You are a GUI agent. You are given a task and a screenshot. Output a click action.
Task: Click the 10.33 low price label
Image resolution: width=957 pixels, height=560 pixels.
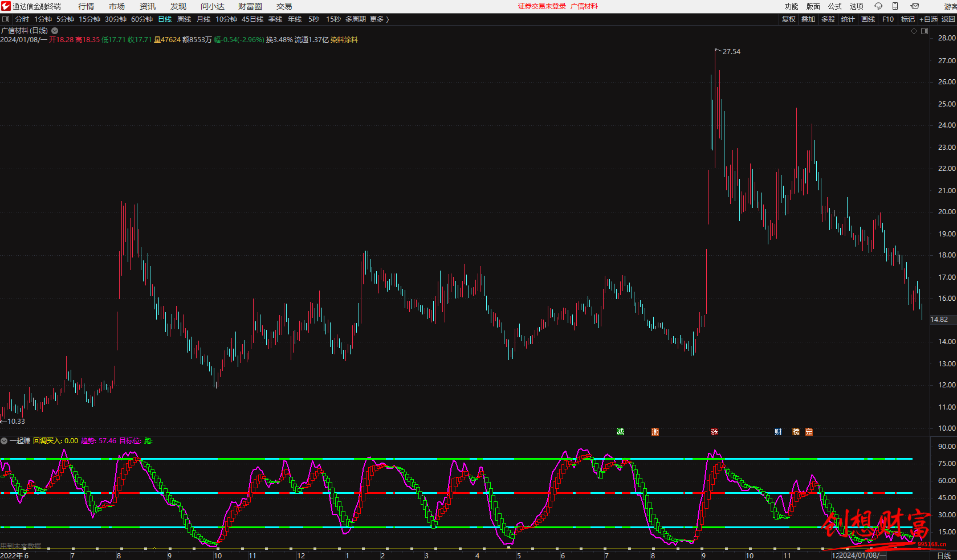[x=17, y=422]
